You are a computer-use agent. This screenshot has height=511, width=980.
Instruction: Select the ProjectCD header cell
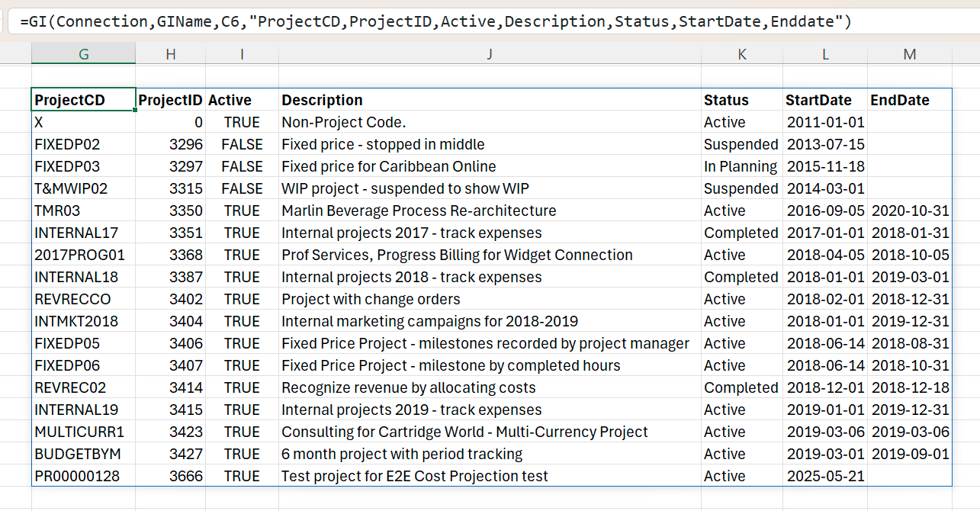pos(84,100)
